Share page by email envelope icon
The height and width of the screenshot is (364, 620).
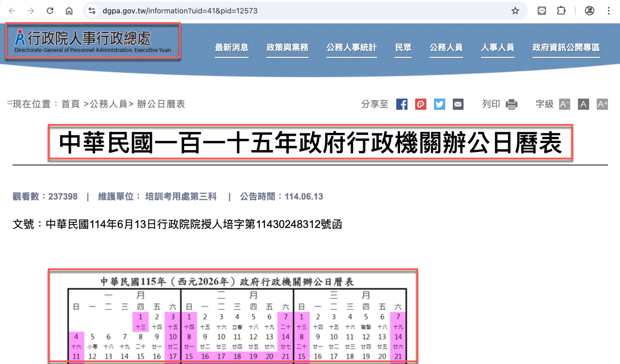click(458, 105)
